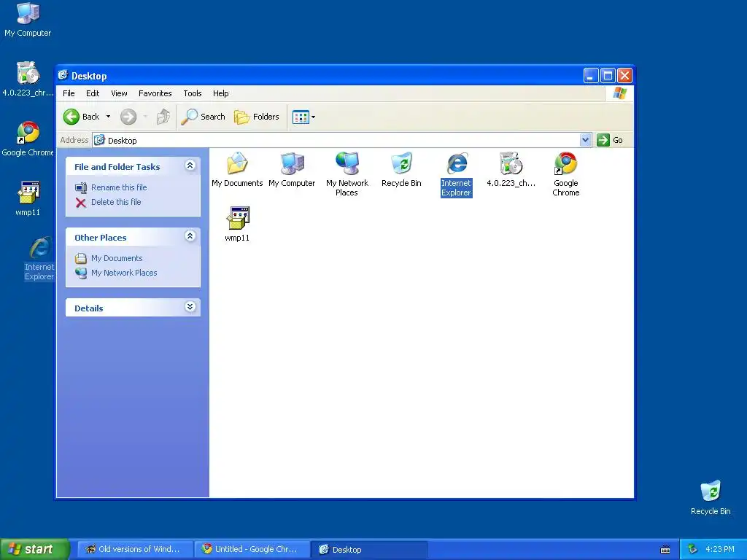Click the red X Delete icon
This screenshot has height=560, width=747.
[81, 203]
